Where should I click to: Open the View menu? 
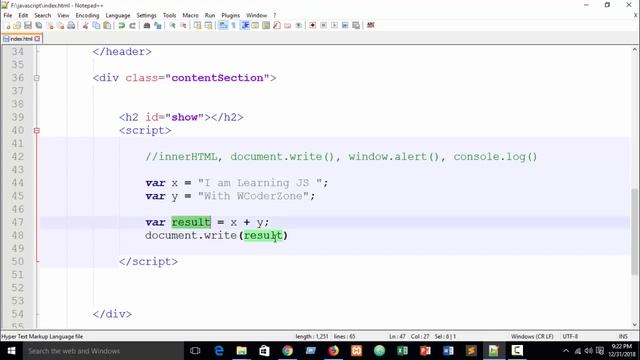pyautogui.click(x=63, y=16)
